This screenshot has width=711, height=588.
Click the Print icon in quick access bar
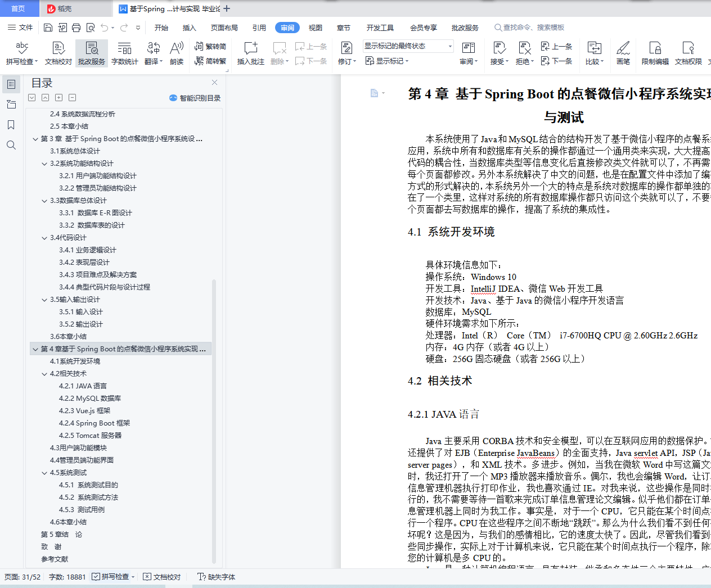coord(76,28)
